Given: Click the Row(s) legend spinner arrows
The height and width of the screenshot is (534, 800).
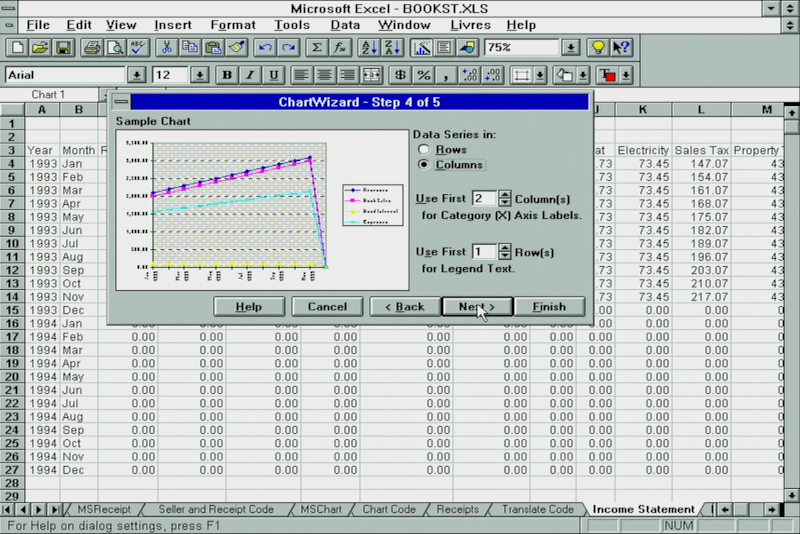Looking at the screenshot, I should pos(505,252).
